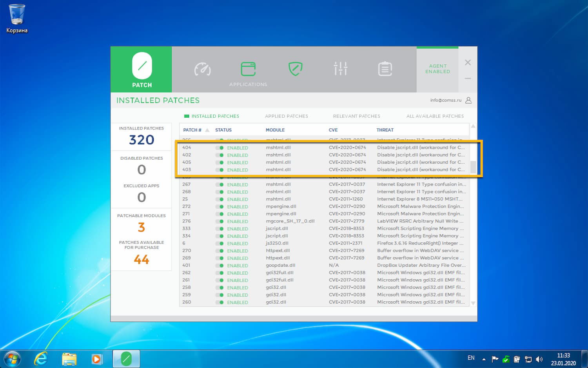Click the AGENT ENABLED button

click(437, 69)
